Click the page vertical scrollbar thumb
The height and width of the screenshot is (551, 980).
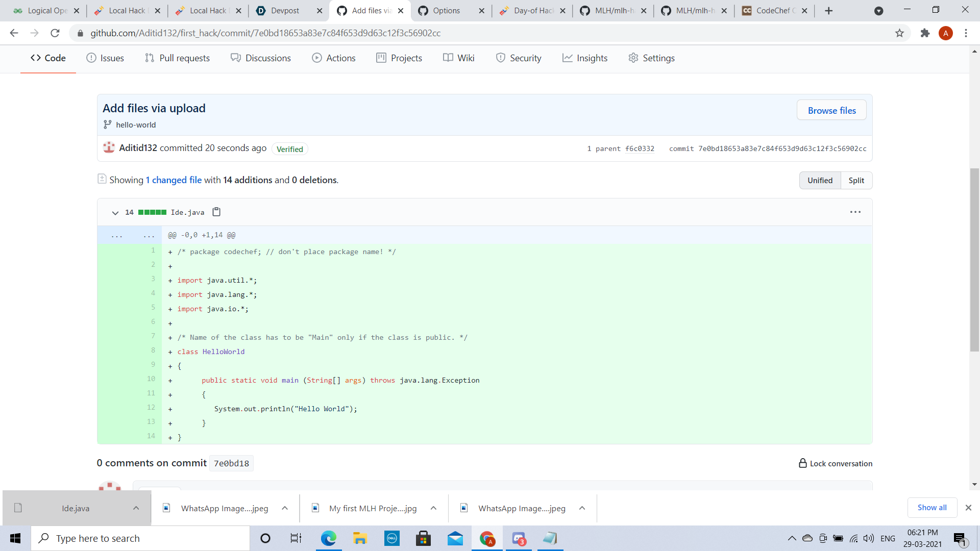[x=974, y=259]
